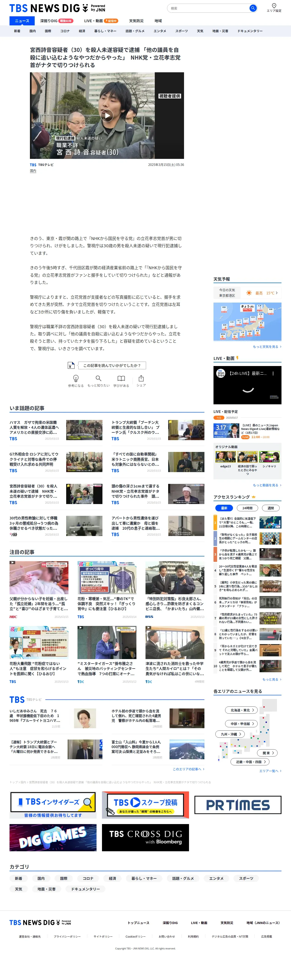The height and width of the screenshot is (980, 291).
Task: Open 暮らし・マネー in the sub navigation bar
Action: click(105, 31)
